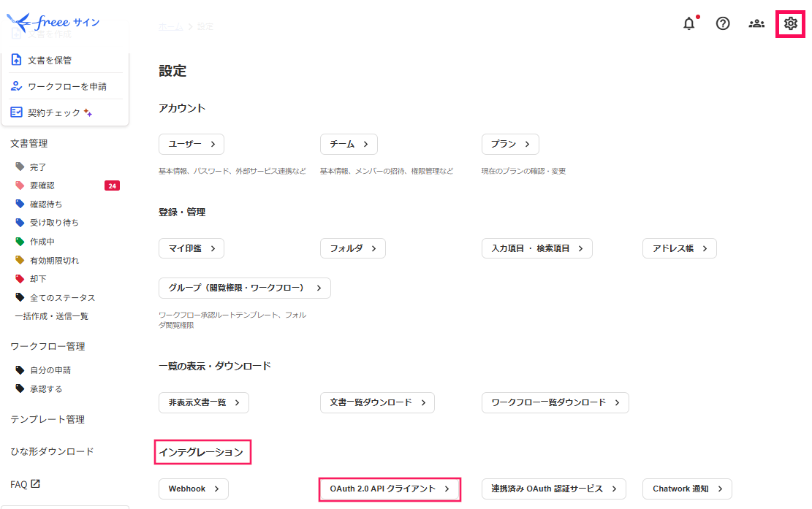Open the フォルダ button
Image resolution: width=812 pixels, height=509 pixels.
pyautogui.click(x=353, y=248)
